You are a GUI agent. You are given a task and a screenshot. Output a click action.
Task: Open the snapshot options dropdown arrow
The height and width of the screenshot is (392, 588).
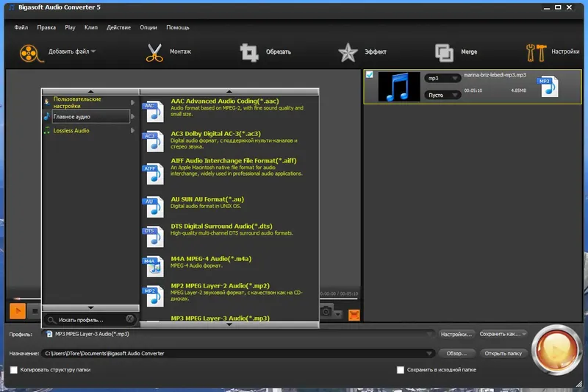[338, 314]
